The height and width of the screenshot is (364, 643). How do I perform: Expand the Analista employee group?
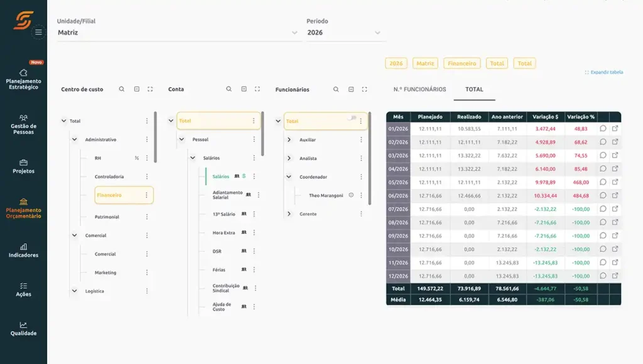pos(289,158)
